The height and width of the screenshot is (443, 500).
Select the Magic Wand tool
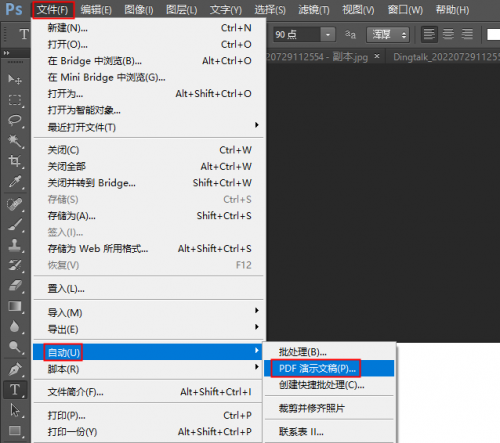[x=15, y=141]
